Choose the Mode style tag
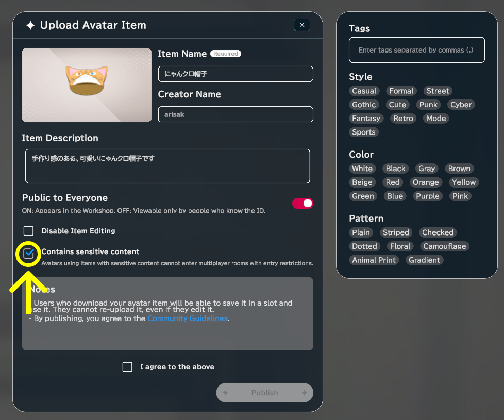Image resolution: width=504 pixels, height=420 pixels. (x=436, y=119)
